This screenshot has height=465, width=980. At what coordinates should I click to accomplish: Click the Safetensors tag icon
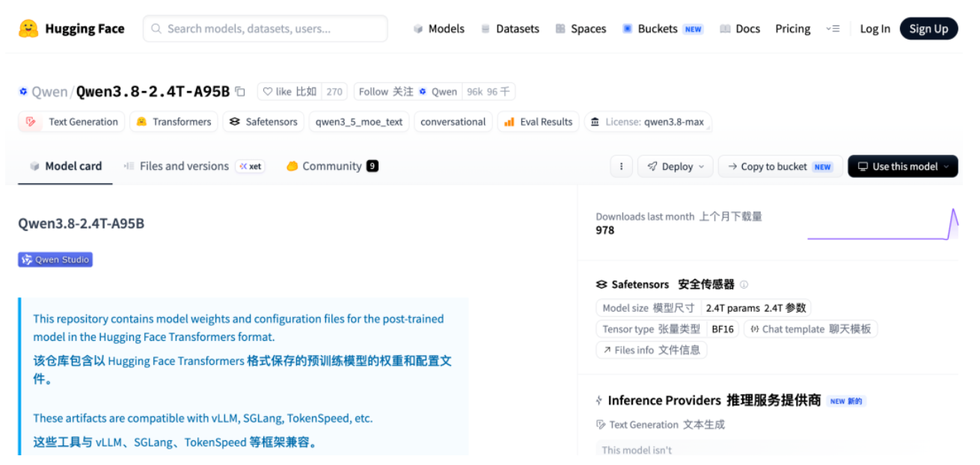pyautogui.click(x=235, y=122)
